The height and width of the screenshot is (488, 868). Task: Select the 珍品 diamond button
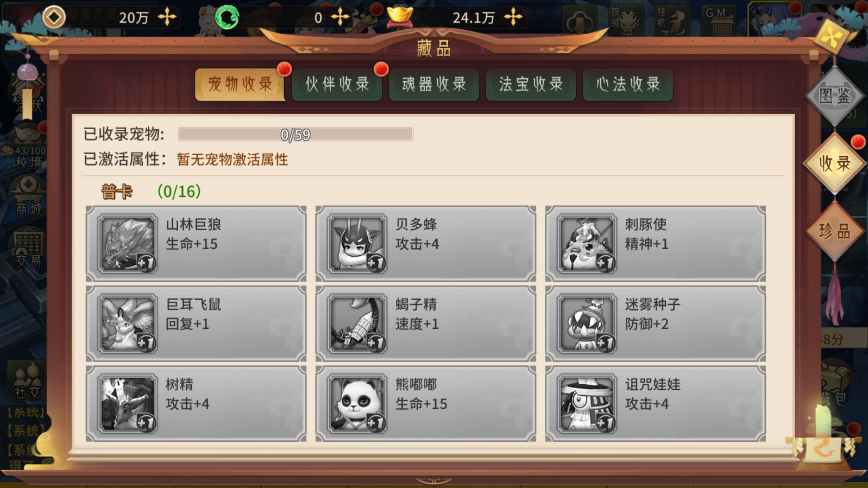(835, 231)
